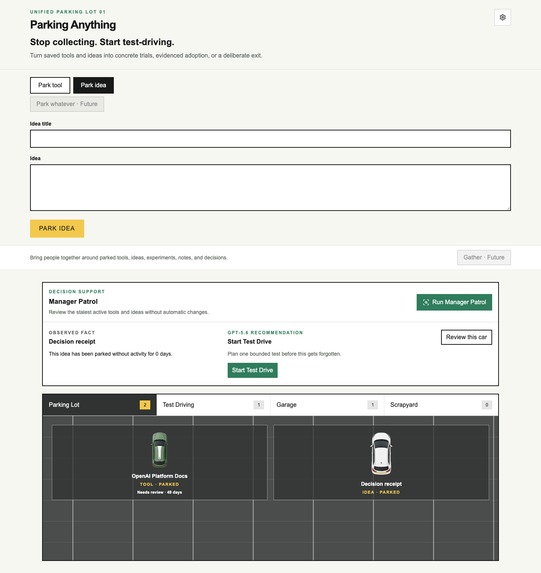Click the 'OpenAI Platform Docs' card title
The height and width of the screenshot is (573, 541).
point(159,476)
